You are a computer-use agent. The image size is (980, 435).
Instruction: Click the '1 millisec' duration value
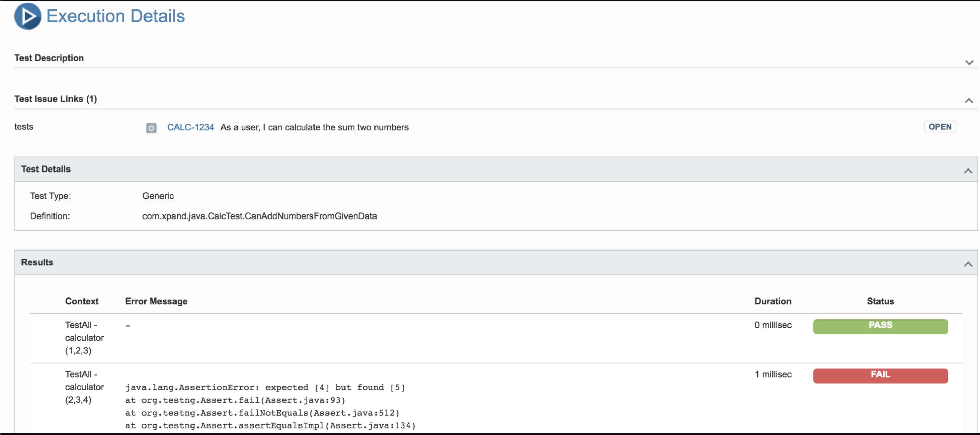point(773,375)
